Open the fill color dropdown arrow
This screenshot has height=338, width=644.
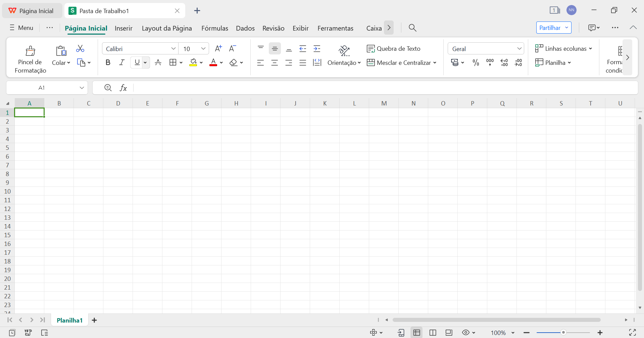coord(201,62)
